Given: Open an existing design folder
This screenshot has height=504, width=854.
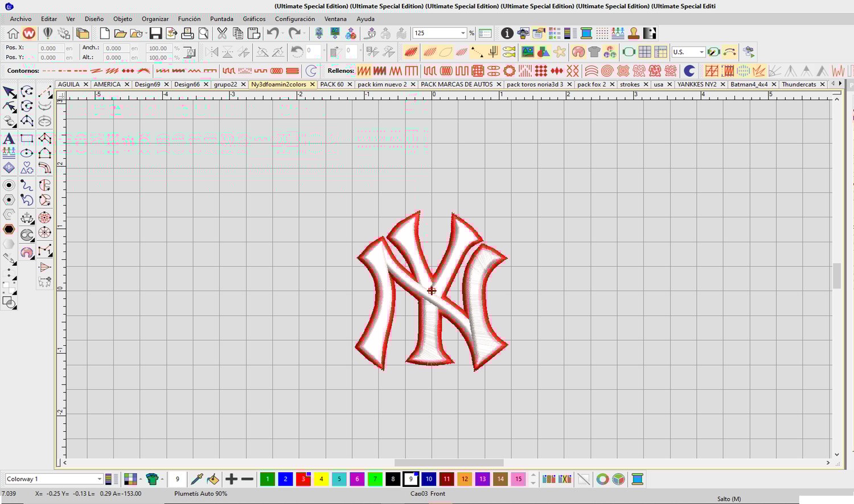Looking at the screenshot, I should (120, 33).
